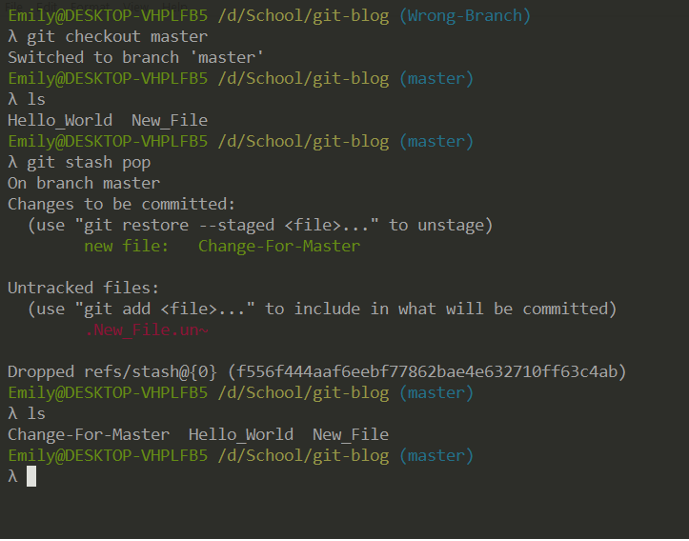Click Change-For-Master in the final ls output
The width and height of the screenshot is (689, 541).
88,435
